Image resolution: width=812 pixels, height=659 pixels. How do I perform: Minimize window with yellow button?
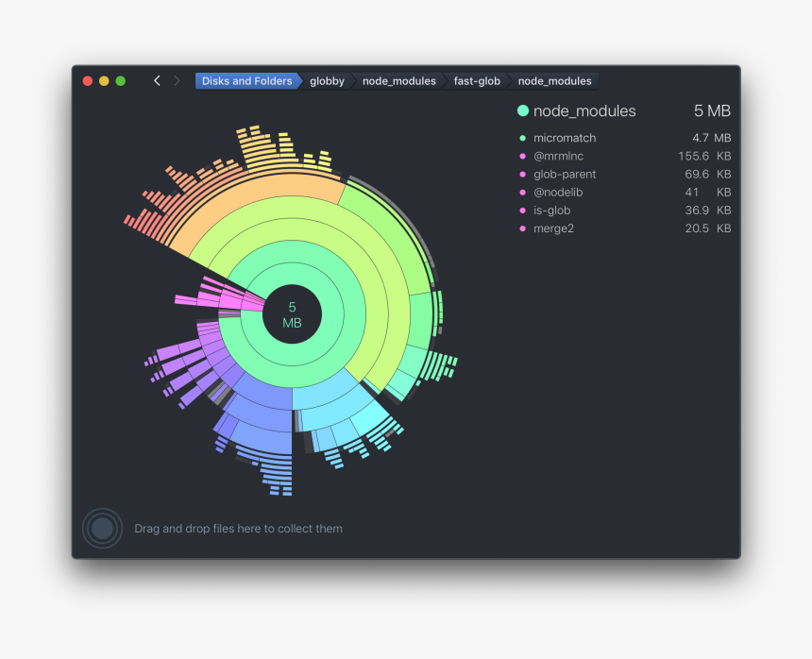tap(104, 81)
